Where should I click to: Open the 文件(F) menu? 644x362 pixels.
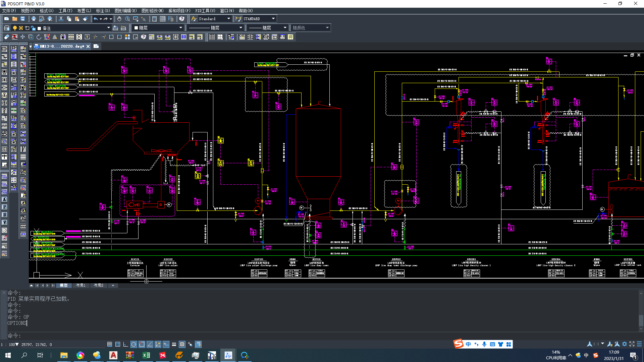[9, 11]
